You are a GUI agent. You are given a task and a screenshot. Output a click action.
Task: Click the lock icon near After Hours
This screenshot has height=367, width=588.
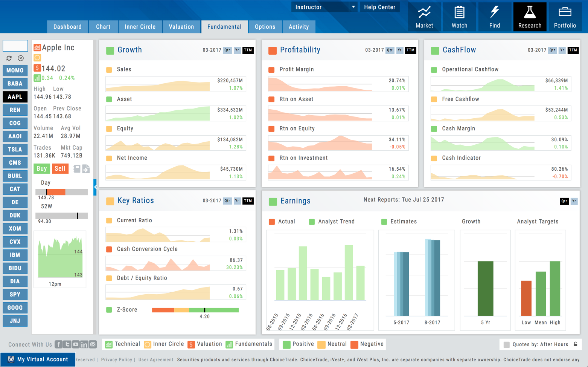pos(576,344)
